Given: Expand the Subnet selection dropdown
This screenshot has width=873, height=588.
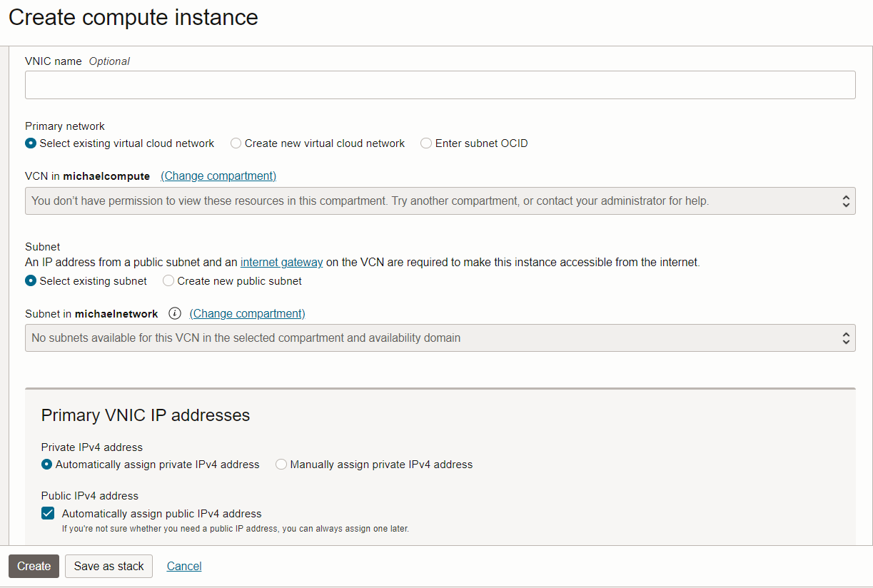Looking at the screenshot, I should [x=428, y=338].
